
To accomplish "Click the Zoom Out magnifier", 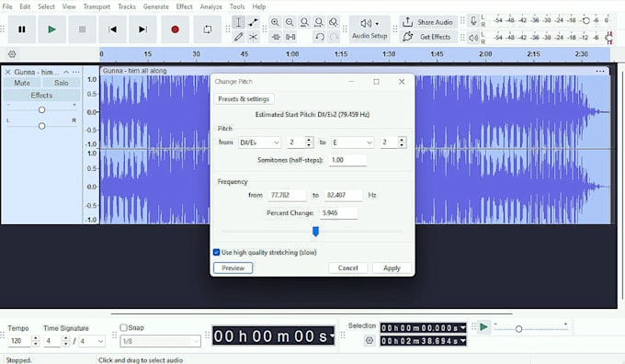I will coord(290,22).
